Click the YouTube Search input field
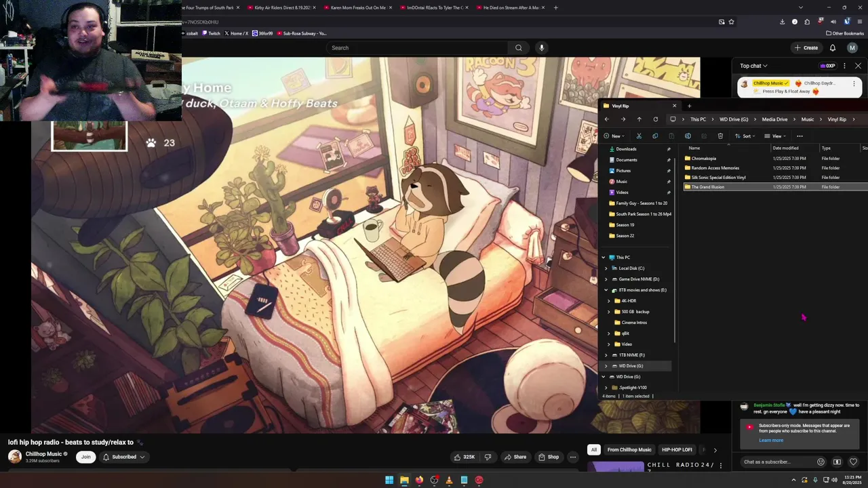Screen dimensions: 868x488 point(417,47)
